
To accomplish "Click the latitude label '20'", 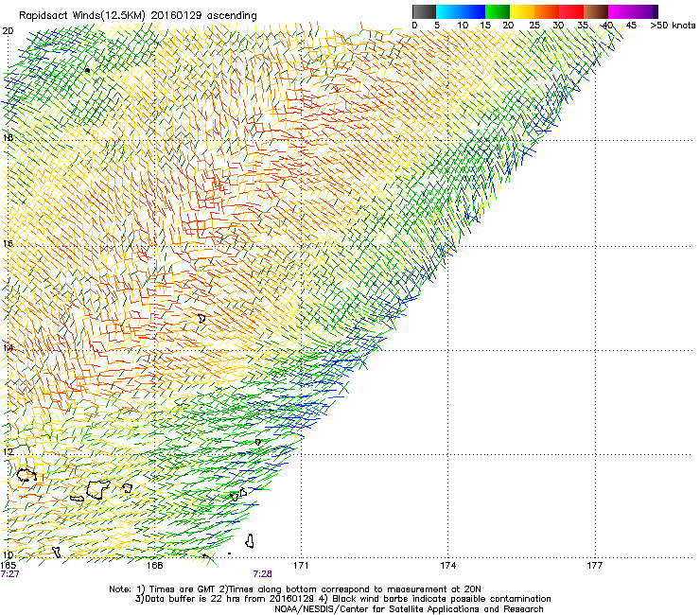I will [x=8, y=31].
